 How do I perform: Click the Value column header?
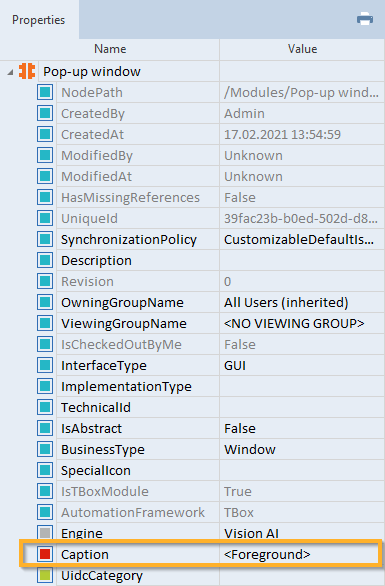(302, 49)
